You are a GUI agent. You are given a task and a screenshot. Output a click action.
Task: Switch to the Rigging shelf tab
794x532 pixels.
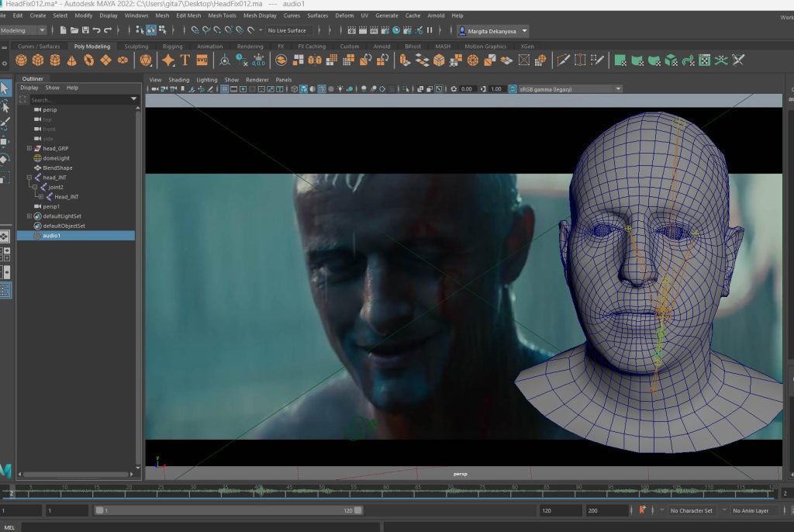[172, 46]
